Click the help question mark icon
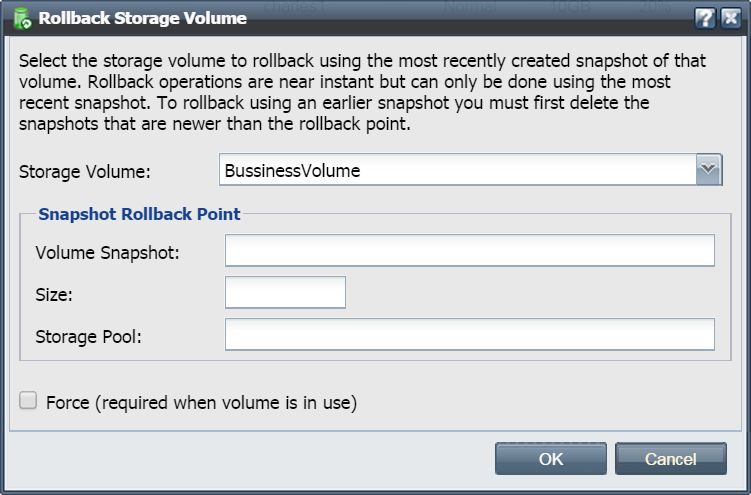 point(705,19)
